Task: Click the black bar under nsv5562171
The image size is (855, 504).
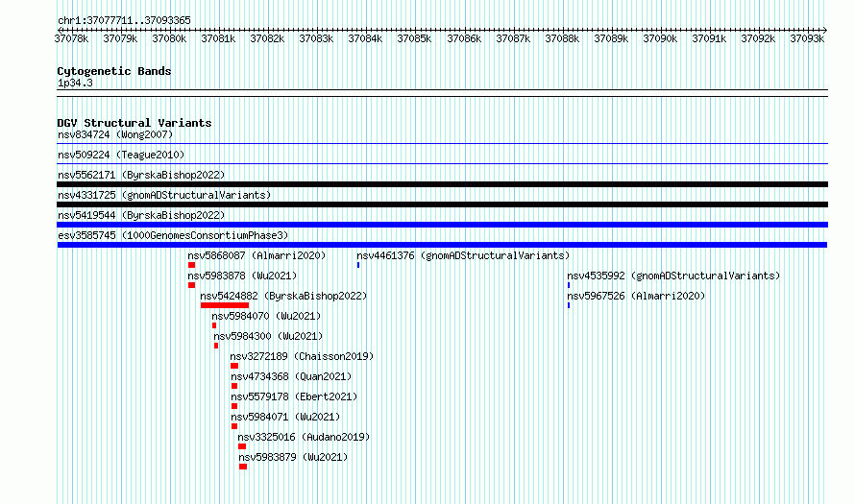Action: pyautogui.click(x=442, y=184)
